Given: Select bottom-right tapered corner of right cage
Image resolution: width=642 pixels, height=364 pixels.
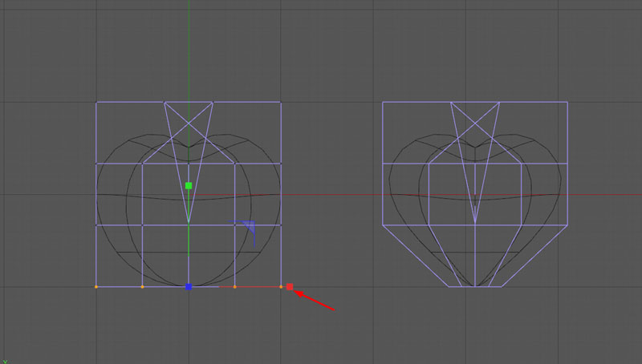Looking at the screenshot, I should tap(502, 286).
